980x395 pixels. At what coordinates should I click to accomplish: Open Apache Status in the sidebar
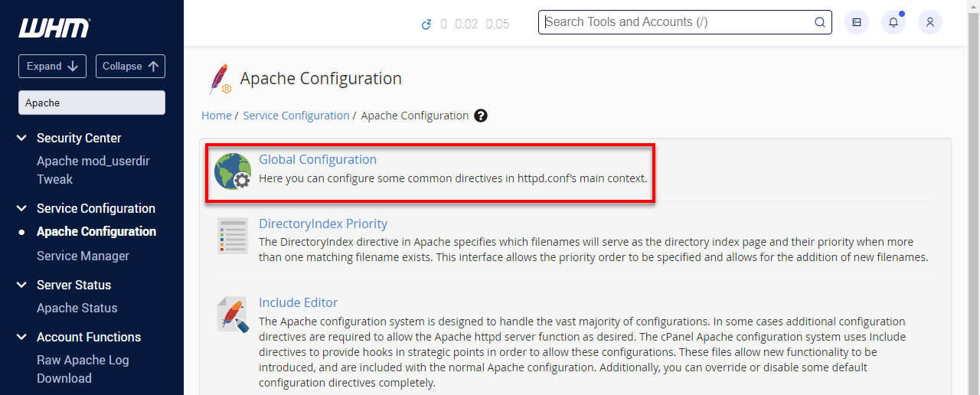pyautogui.click(x=77, y=308)
